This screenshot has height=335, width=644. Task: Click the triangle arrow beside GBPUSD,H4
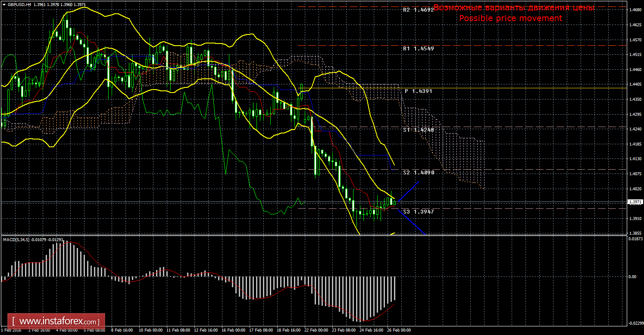3,4
